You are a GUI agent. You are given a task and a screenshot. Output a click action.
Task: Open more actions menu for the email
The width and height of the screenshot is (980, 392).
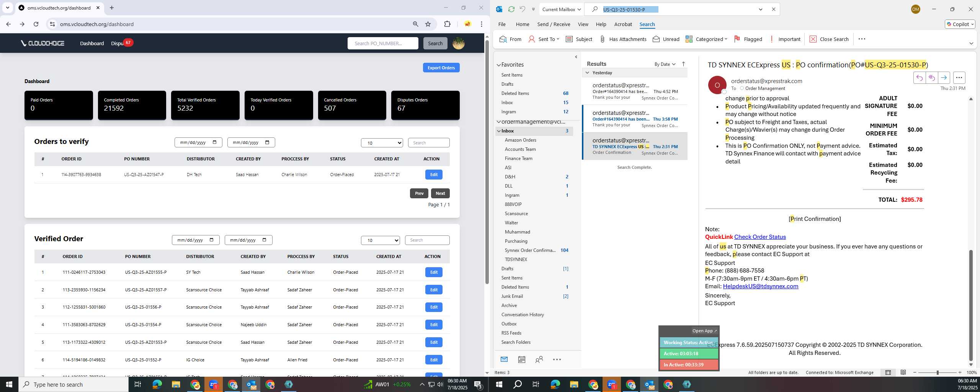point(959,78)
